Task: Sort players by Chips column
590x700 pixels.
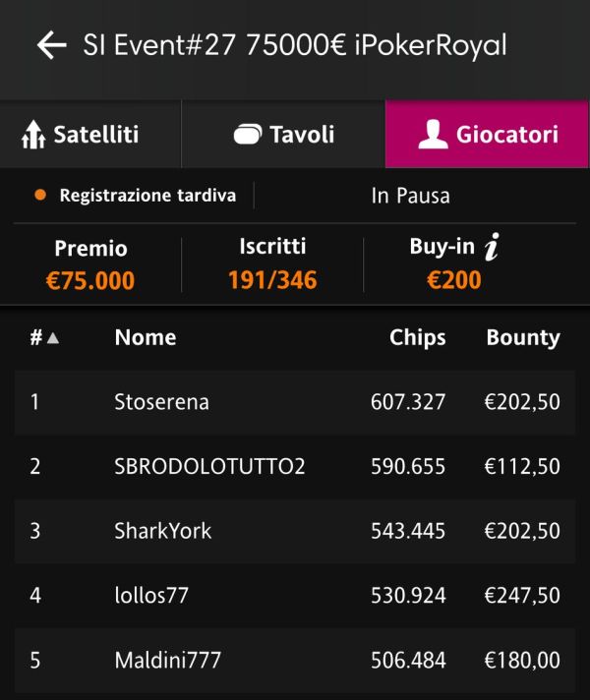Action: click(x=418, y=338)
